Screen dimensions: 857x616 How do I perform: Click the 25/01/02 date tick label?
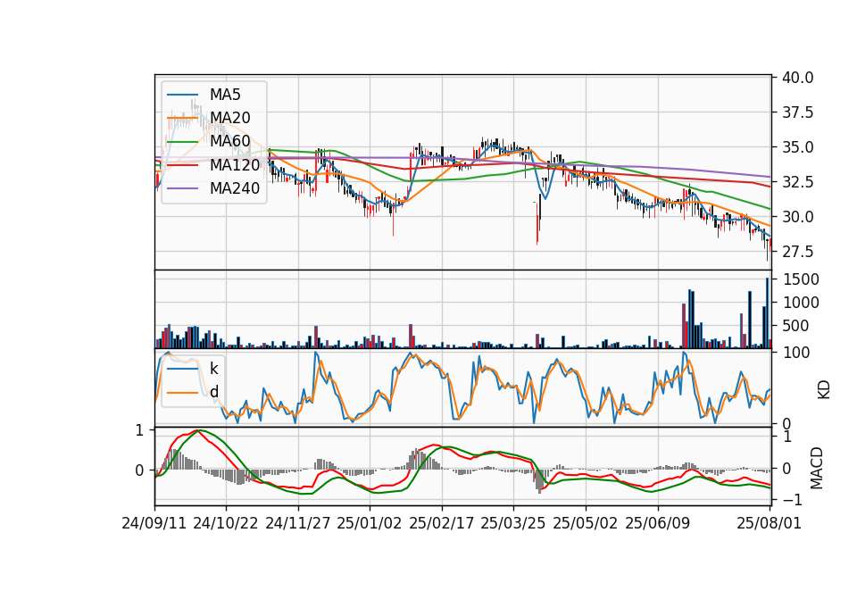pyautogui.click(x=370, y=523)
